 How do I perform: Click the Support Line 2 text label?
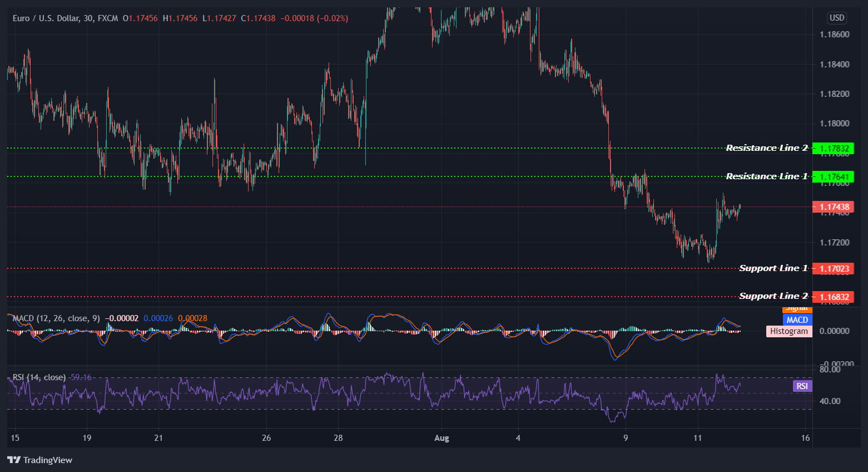tap(773, 296)
